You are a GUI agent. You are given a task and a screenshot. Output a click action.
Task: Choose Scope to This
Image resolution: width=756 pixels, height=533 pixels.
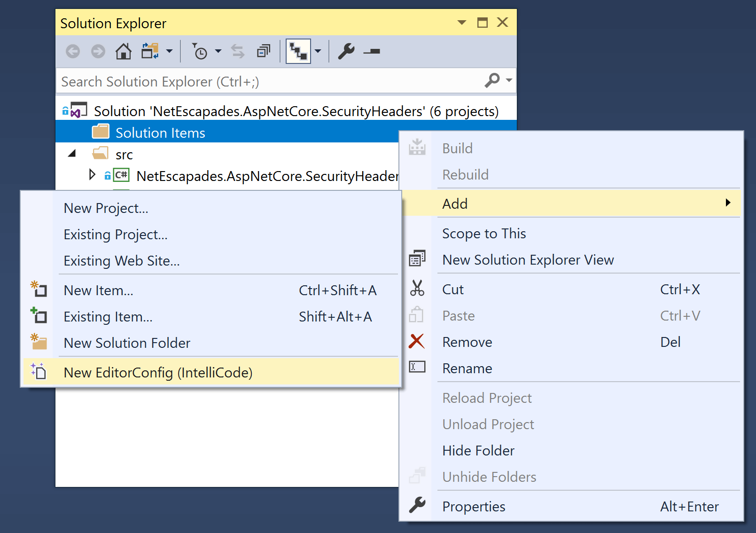[x=571, y=234]
